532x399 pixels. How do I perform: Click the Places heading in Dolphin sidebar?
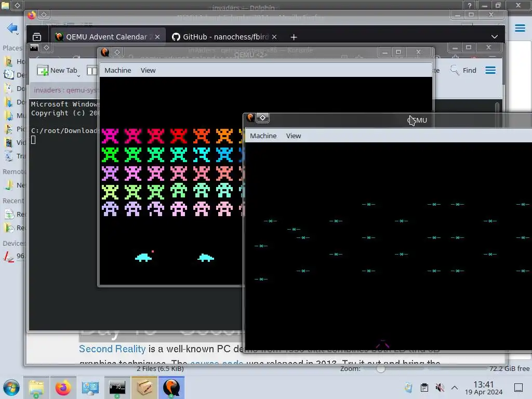[12, 48]
